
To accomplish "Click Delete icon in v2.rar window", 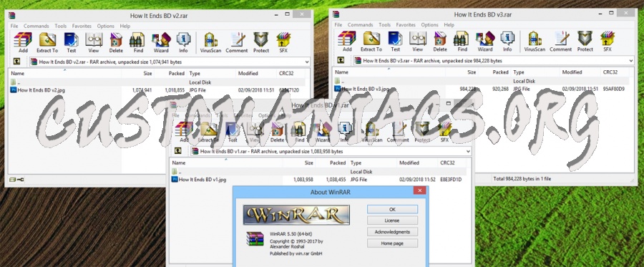I will [x=116, y=43].
